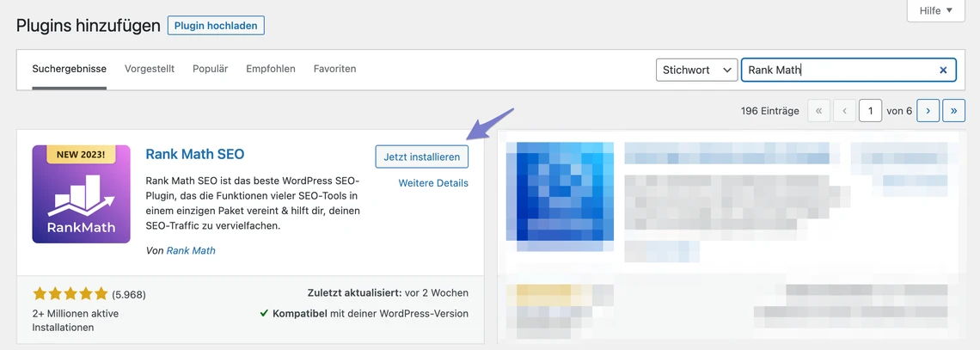Open the Vorgestellt tab
980x350 pixels.
click(x=150, y=69)
